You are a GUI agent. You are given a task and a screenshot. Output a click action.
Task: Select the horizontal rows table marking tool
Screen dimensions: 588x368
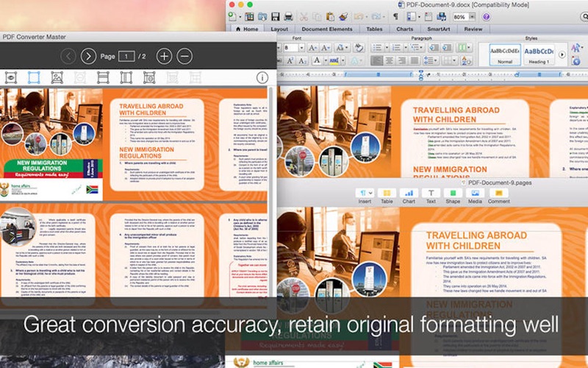(103, 77)
